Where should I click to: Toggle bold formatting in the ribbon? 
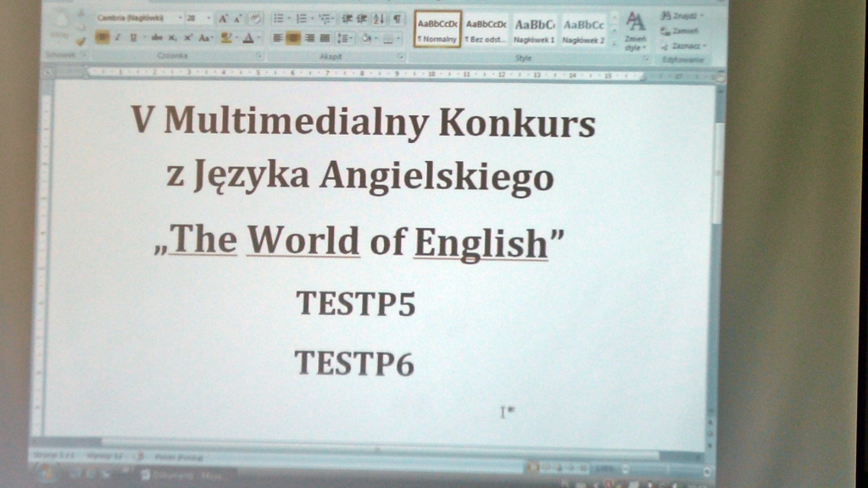pyautogui.click(x=102, y=37)
